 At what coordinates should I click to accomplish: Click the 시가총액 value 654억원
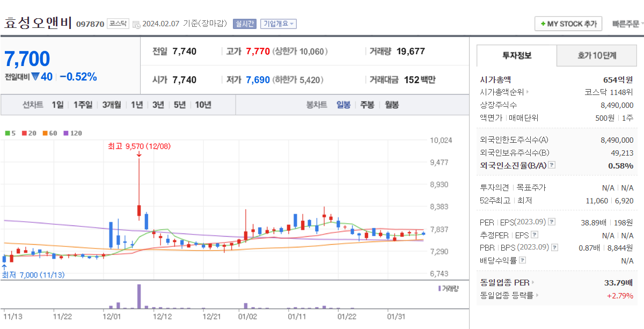pyautogui.click(x=619, y=79)
